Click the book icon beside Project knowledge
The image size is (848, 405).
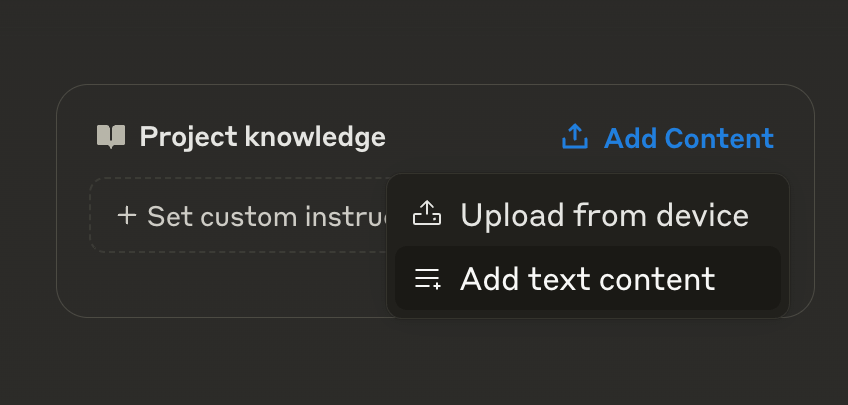tap(111, 137)
